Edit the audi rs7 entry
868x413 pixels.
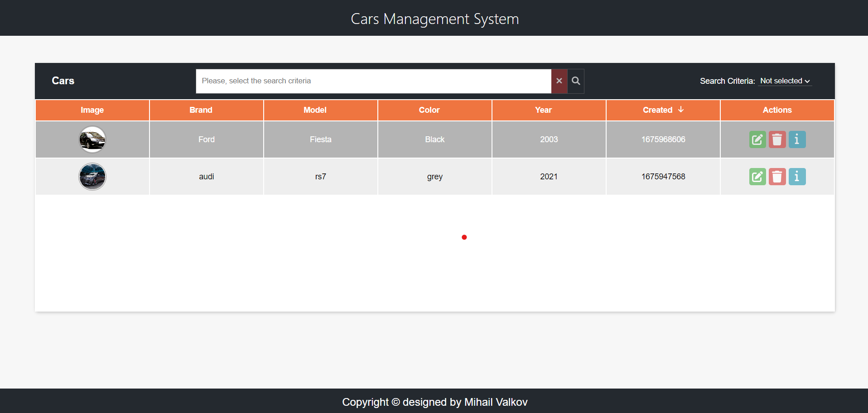(757, 176)
